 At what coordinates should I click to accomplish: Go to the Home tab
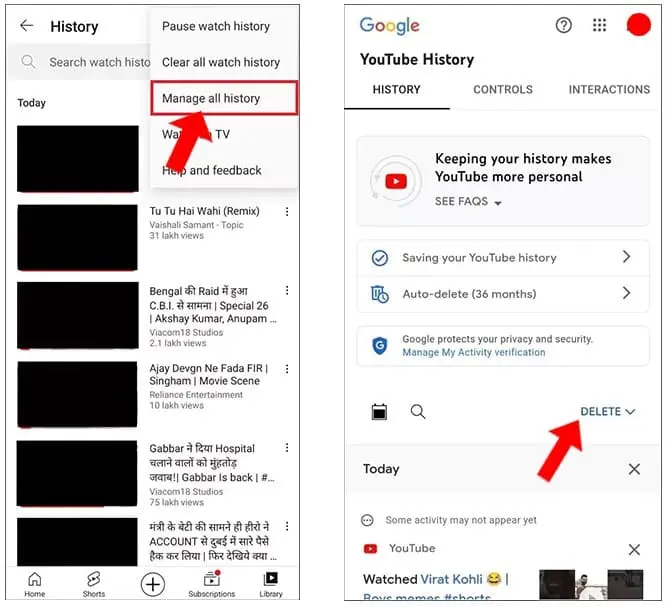[x=35, y=584]
